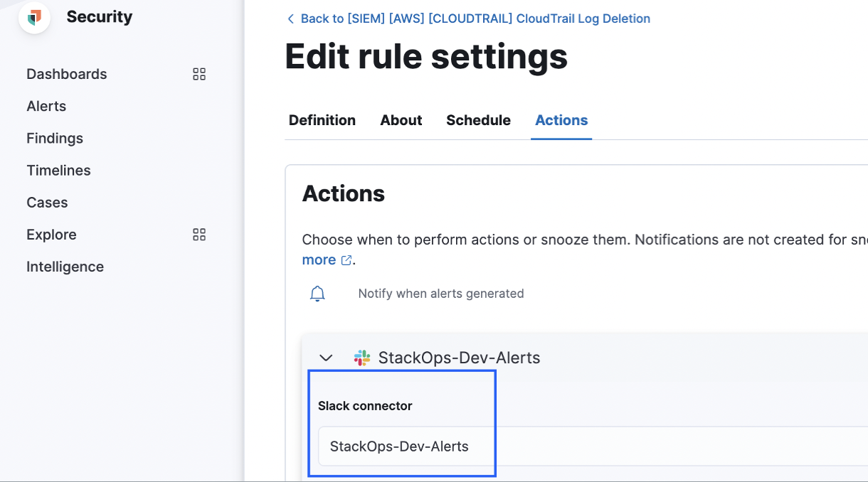Switch to the About tab

401,120
